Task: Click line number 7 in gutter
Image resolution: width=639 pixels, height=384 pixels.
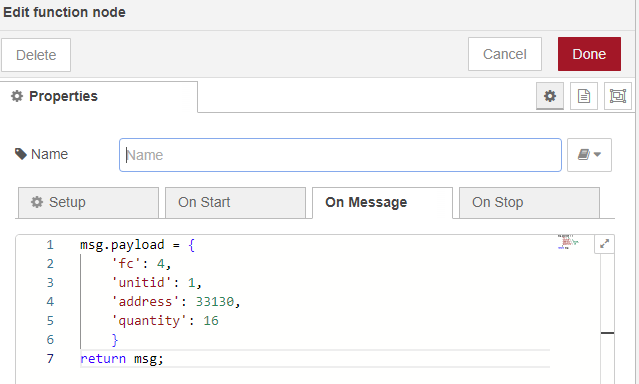Action: click(x=50, y=359)
